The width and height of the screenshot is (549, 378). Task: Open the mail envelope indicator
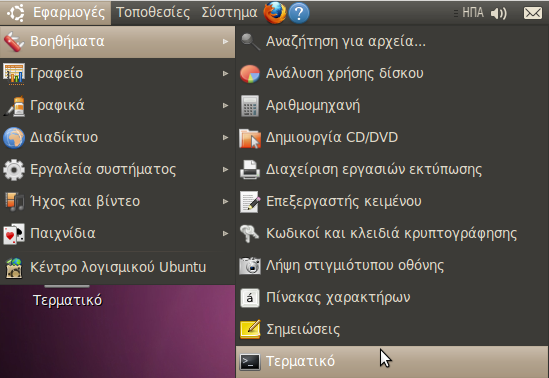tap(533, 13)
